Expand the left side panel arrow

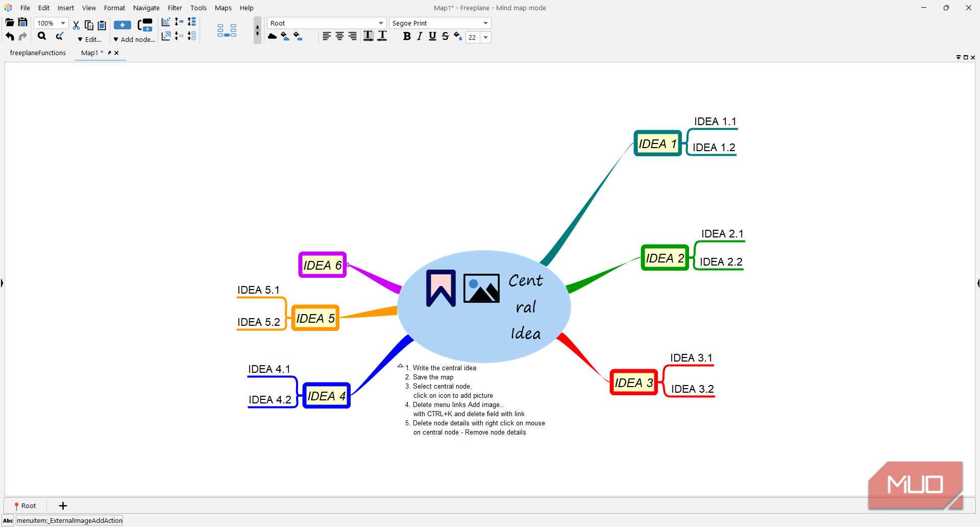point(2,282)
